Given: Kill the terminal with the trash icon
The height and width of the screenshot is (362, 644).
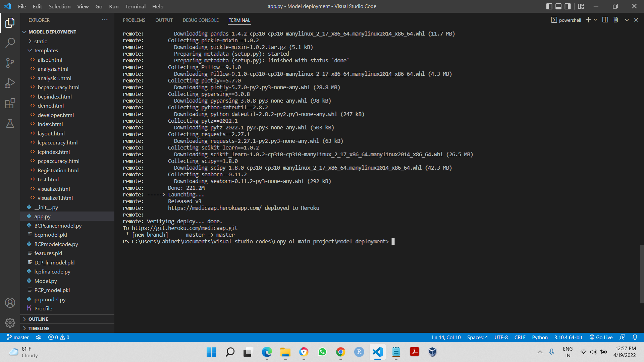Looking at the screenshot, I should (615, 20).
